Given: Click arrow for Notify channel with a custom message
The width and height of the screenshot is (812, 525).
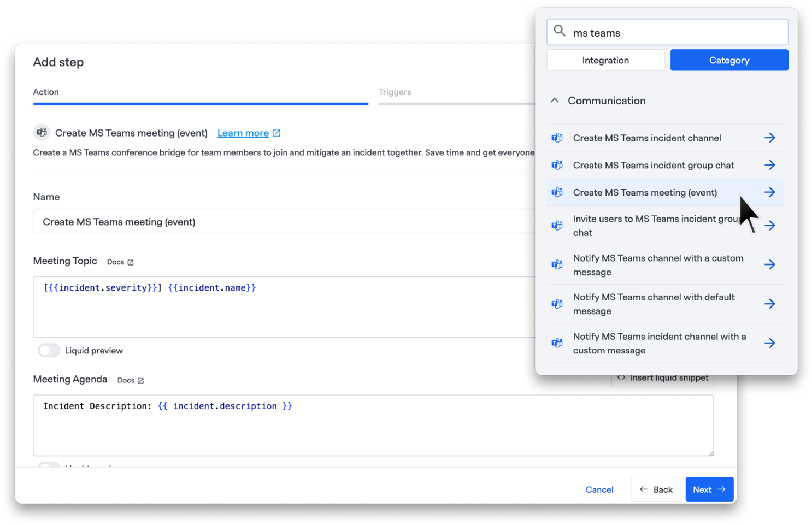Looking at the screenshot, I should click(770, 265).
